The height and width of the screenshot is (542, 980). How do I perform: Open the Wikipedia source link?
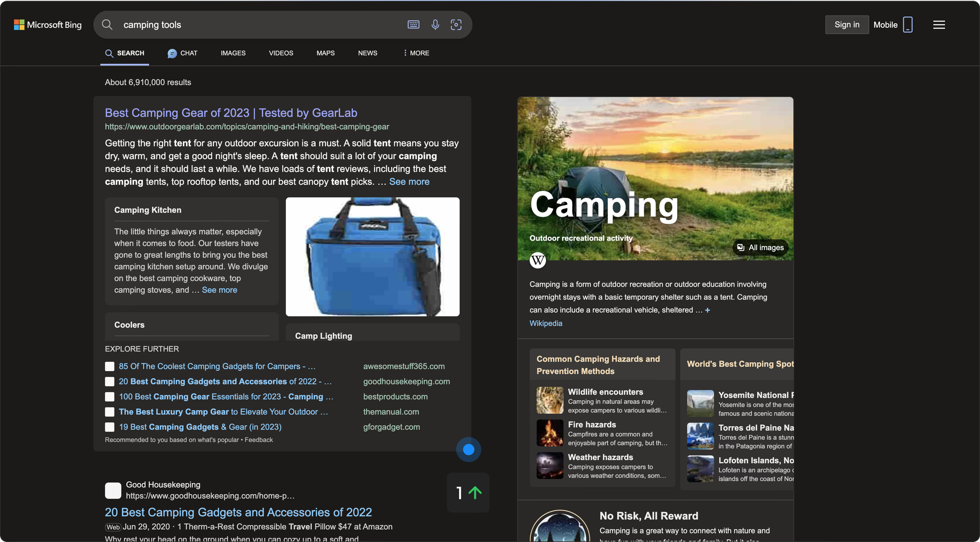tap(546, 323)
